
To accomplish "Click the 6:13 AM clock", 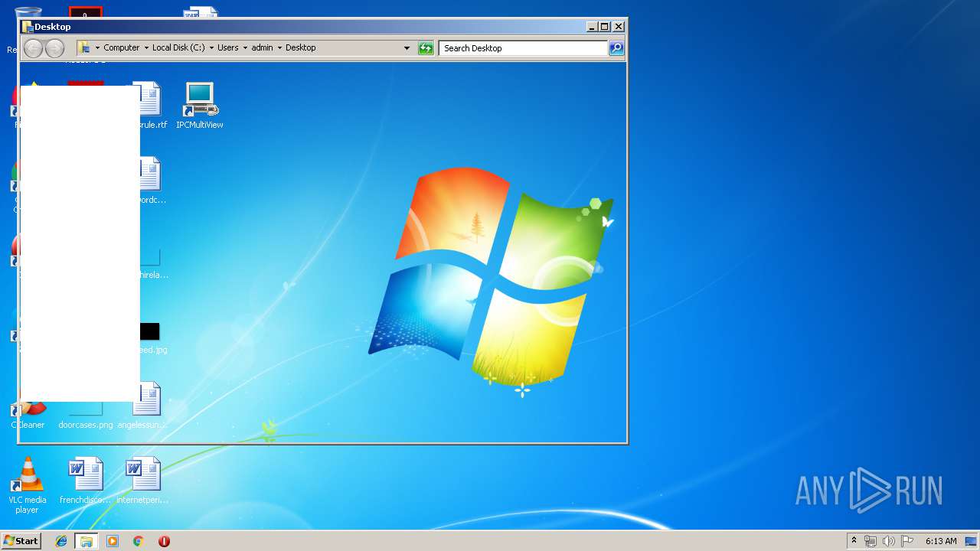I will click(x=940, y=541).
